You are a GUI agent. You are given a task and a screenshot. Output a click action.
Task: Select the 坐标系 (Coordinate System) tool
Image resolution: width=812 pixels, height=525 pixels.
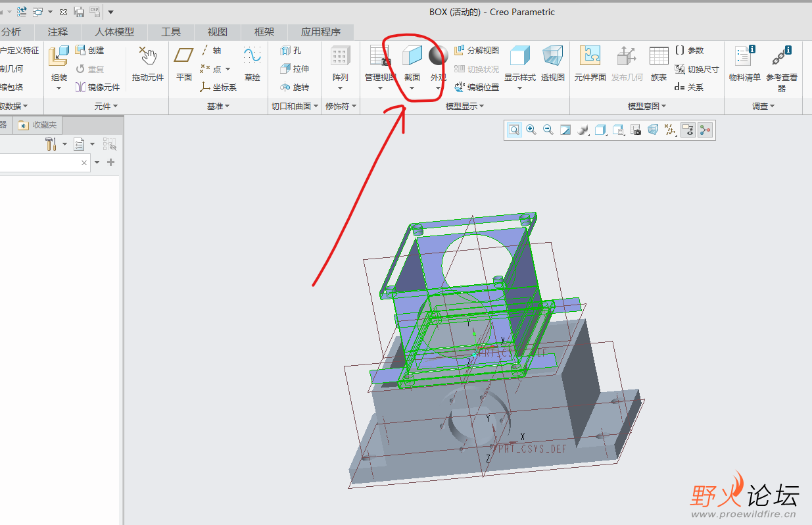(218, 87)
